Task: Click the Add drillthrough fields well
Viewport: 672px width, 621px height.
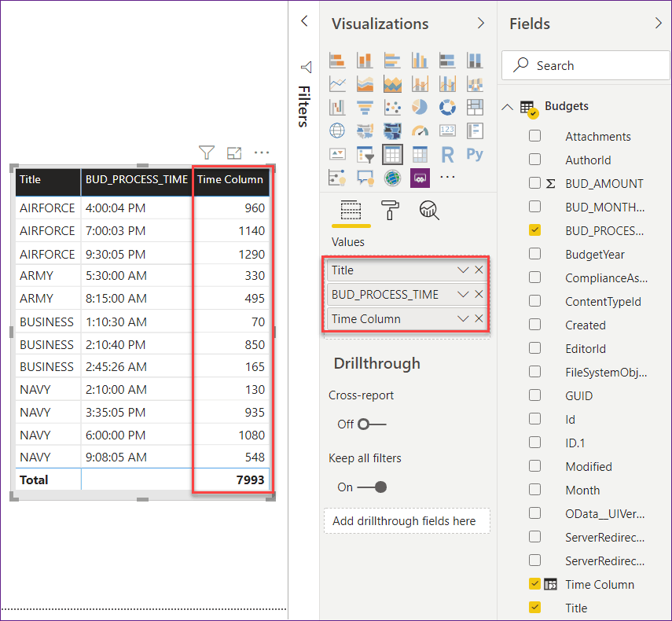Action: click(406, 521)
